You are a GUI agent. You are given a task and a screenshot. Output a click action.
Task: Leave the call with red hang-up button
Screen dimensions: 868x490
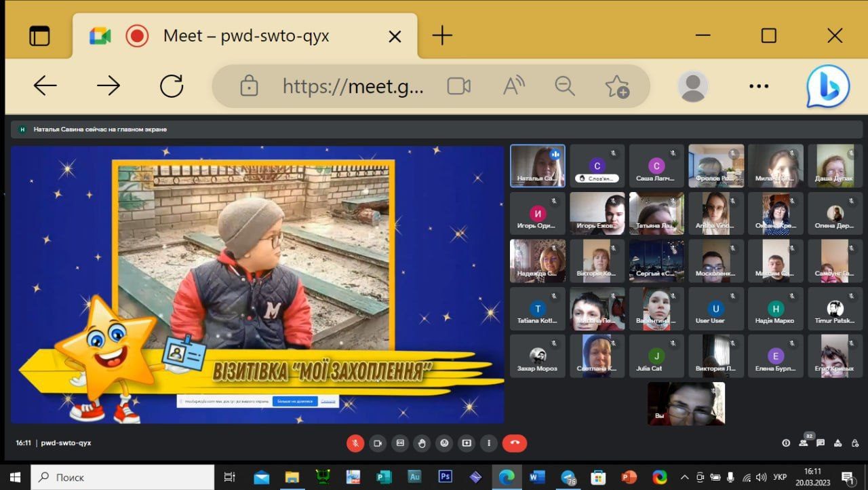[515, 443]
